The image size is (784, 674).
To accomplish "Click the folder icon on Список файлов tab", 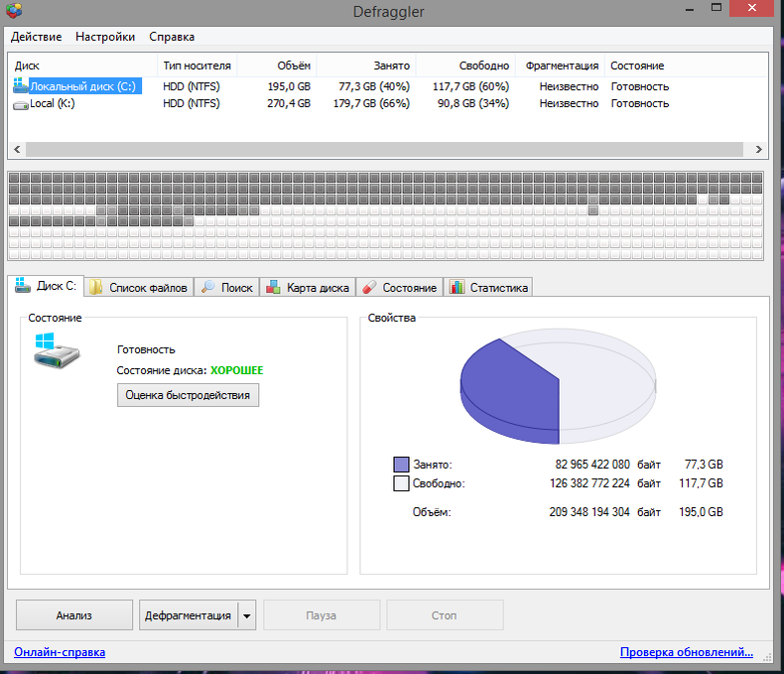I will coord(96,287).
